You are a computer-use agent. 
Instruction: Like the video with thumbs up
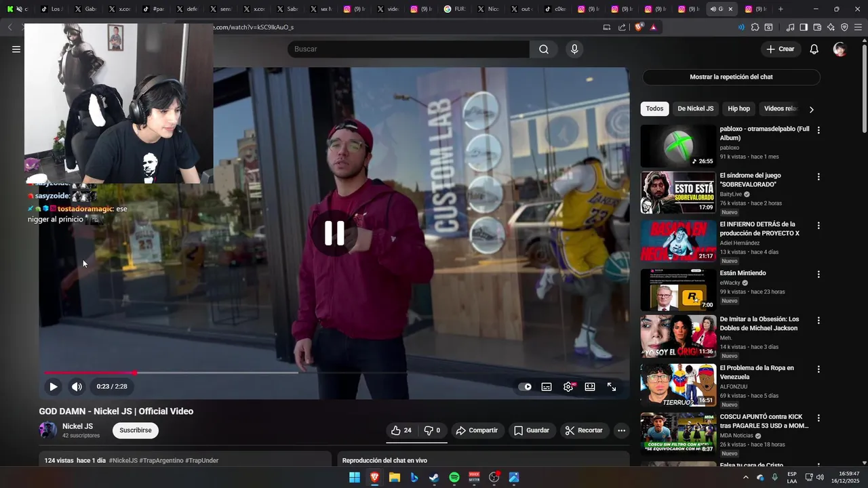(401, 430)
